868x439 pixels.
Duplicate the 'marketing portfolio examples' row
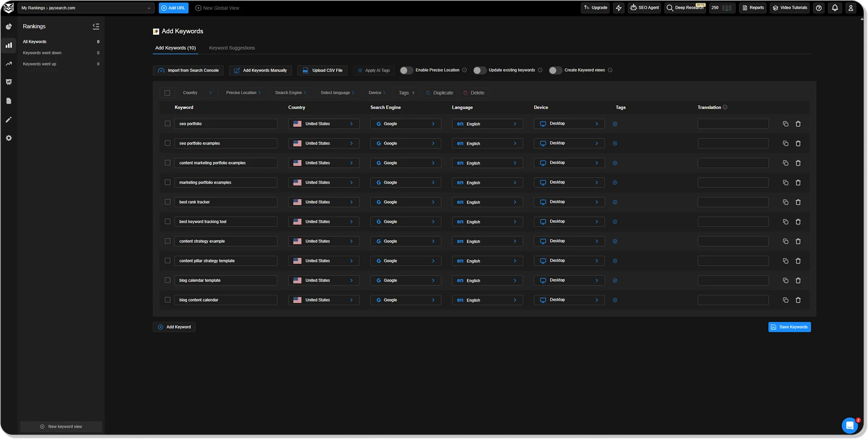click(786, 183)
